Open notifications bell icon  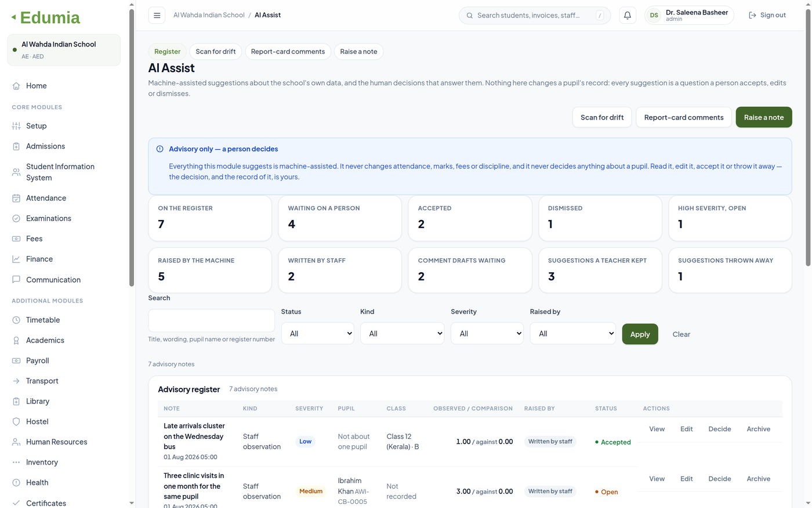coord(628,15)
